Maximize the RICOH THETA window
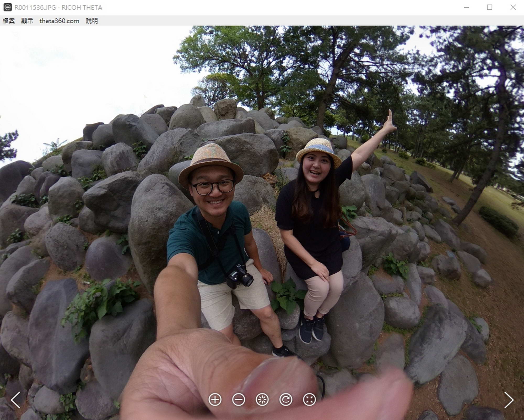Screen dimensions: 524x420 (x=489, y=7)
